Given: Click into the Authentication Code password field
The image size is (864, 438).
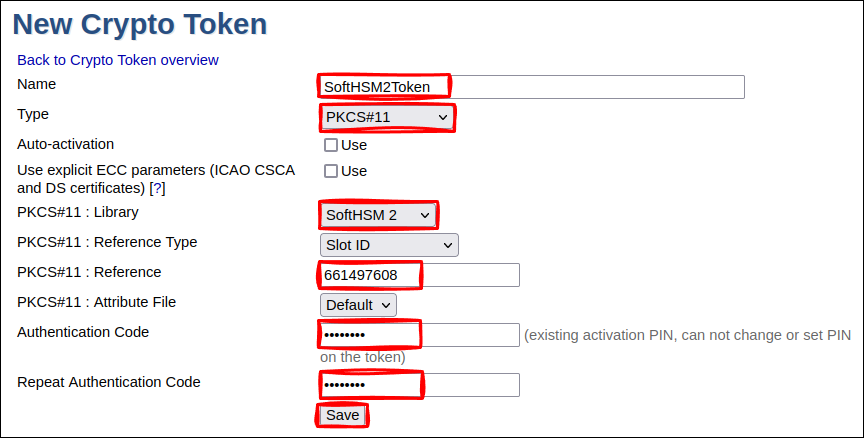Looking at the screenshot, I should coord(420,334).
